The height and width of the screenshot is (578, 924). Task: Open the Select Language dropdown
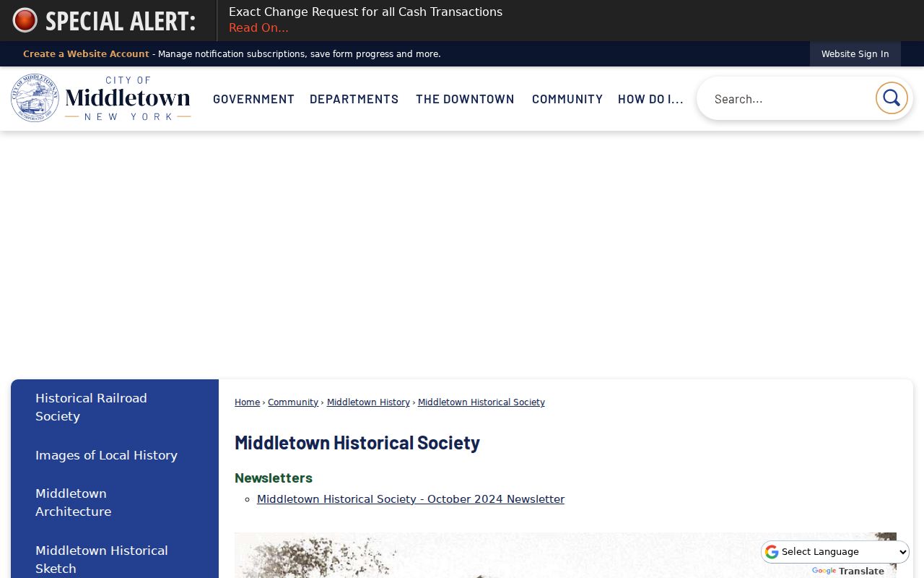click(x=835, y=552)
